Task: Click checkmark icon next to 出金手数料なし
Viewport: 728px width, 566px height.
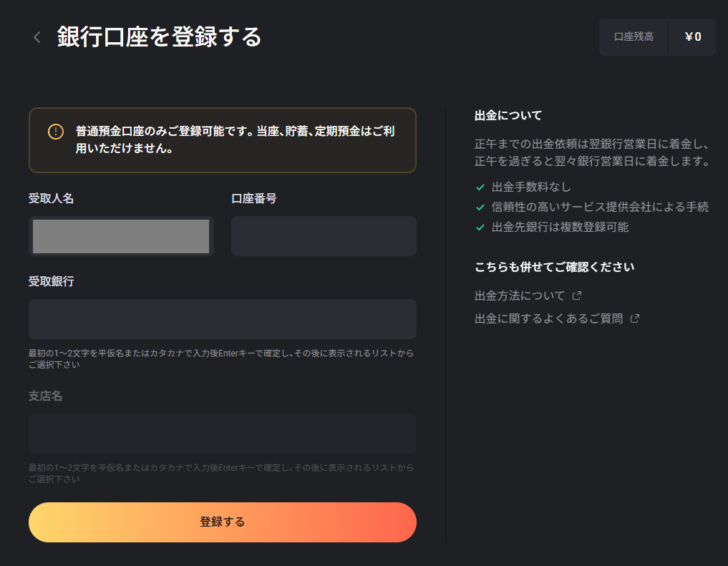Action: point(480,187)
